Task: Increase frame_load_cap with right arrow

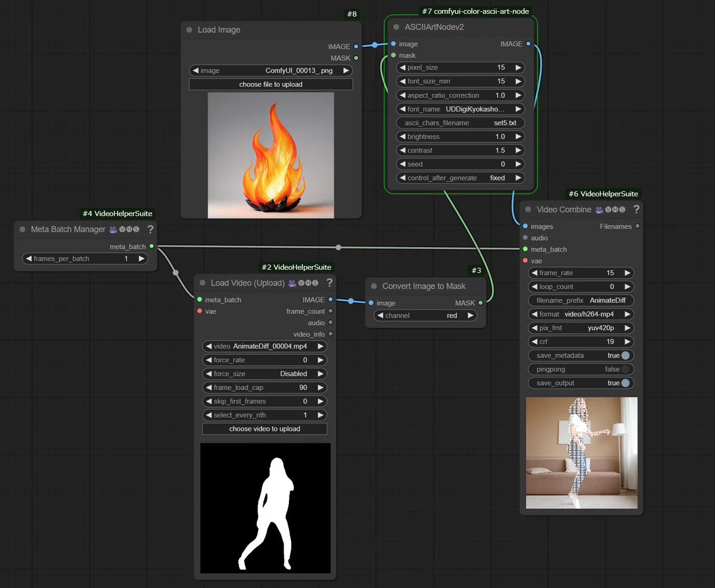Action: click(x=321, y=387)
